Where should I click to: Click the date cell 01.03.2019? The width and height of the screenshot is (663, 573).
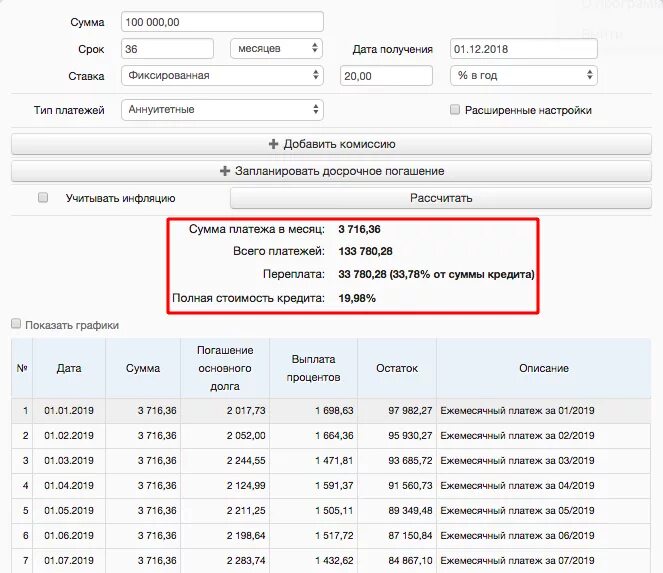point(69,461)
